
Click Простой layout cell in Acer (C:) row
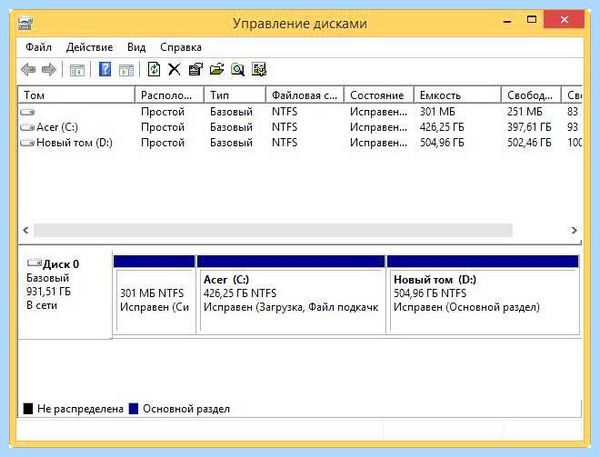[x=163, y=127]
